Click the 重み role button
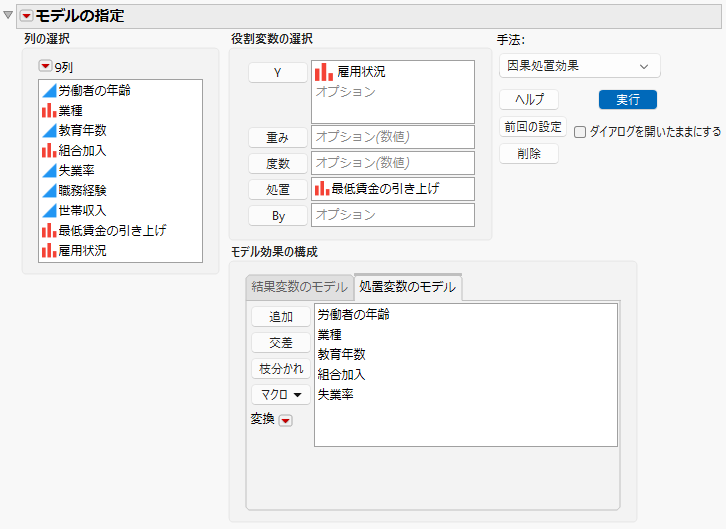726x529 pixels. click(x=278, y=137)
